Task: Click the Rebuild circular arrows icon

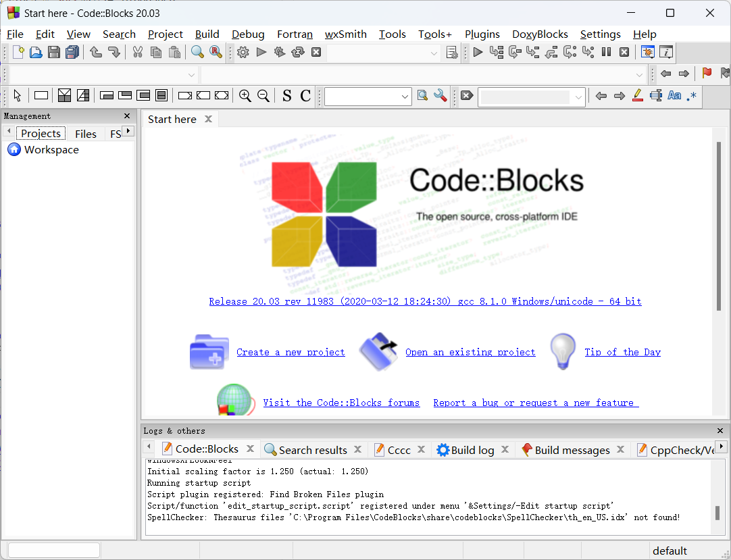Action: (x=297, y=52)
